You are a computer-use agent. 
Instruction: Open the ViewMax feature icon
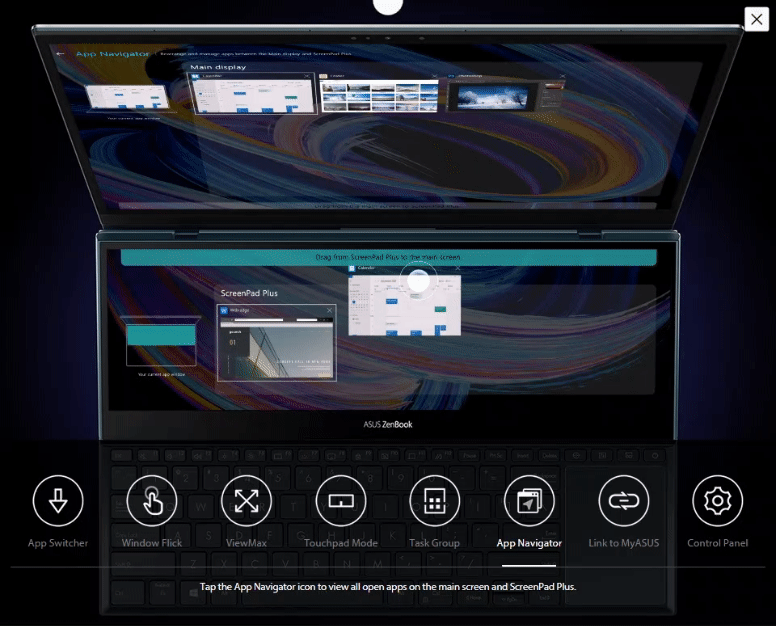(246, 500)
